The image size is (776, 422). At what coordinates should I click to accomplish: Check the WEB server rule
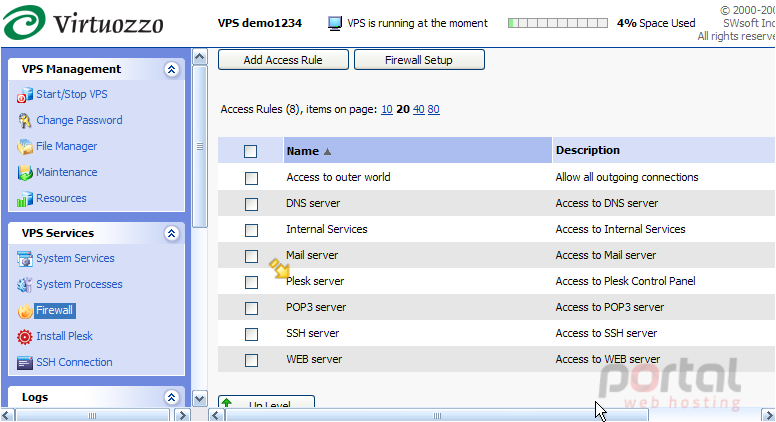tap(251, 360)
